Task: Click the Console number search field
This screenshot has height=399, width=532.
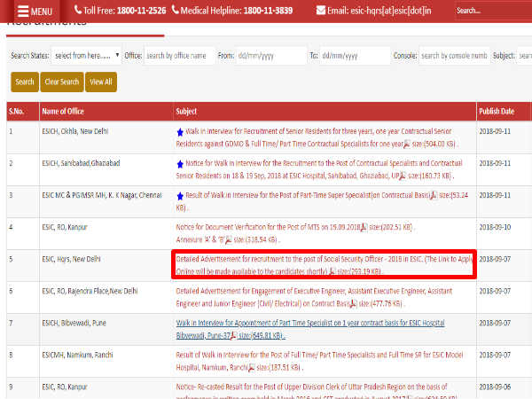Action: coord(454,55)
